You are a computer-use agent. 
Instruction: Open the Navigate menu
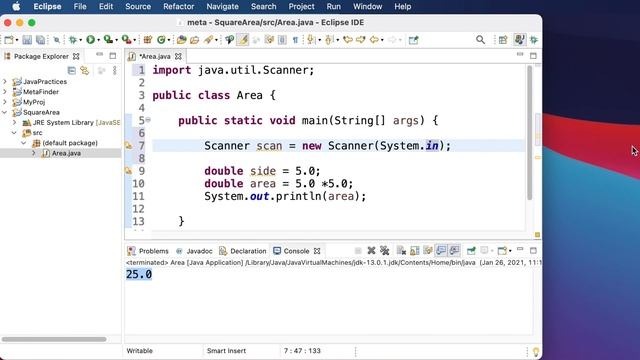click(x=222, y=7)
